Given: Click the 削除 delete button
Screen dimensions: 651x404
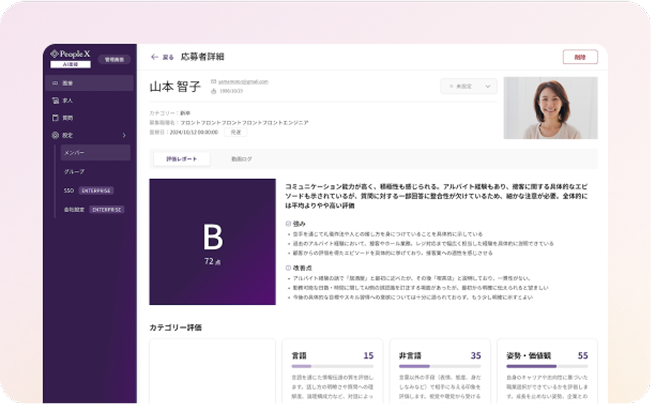Looking at the screenshot, I should coord(580,57).
